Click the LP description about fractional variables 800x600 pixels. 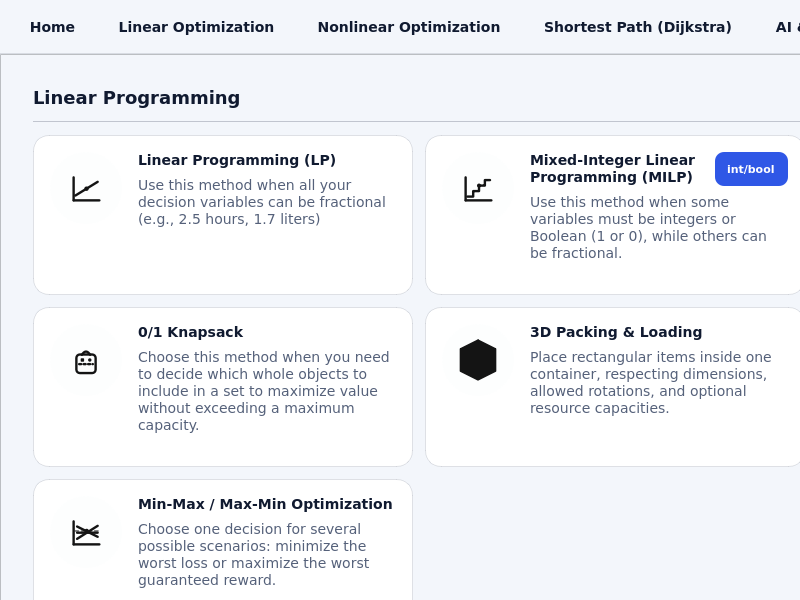point(262,202)
